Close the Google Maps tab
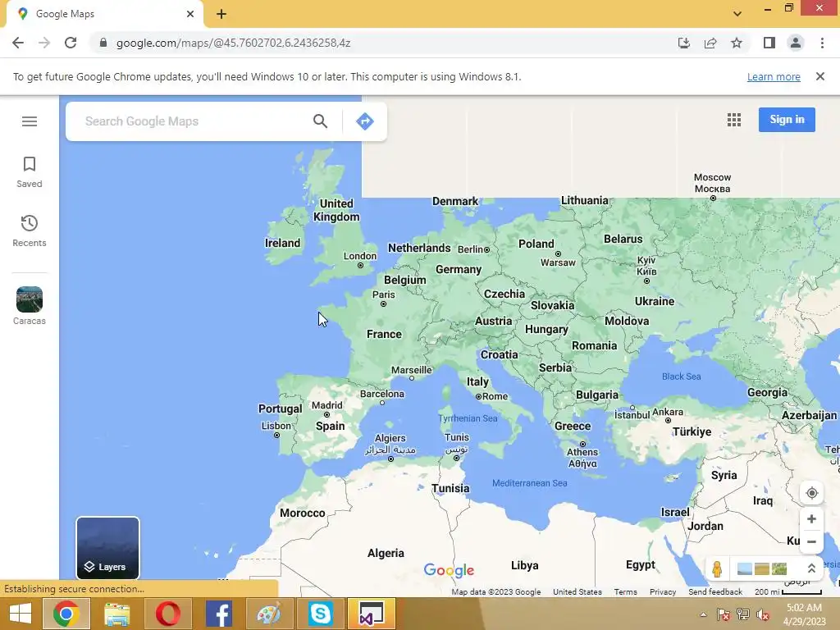Image resolution: width=840 pixels, height=630 pixels. (190, 14)
